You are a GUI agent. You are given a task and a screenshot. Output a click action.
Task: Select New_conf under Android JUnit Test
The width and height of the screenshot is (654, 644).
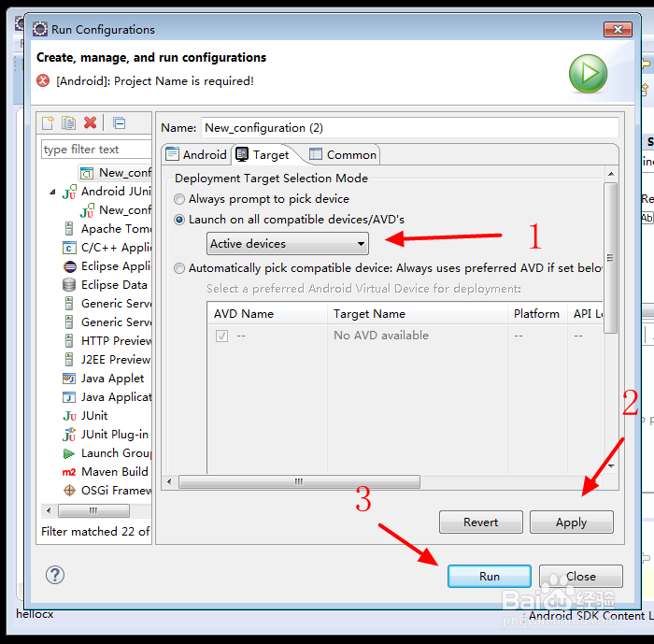(115, 210)
